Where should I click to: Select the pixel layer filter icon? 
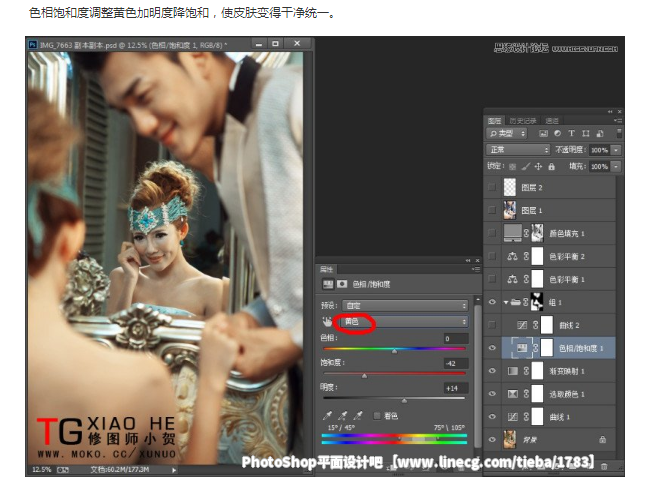543,134
